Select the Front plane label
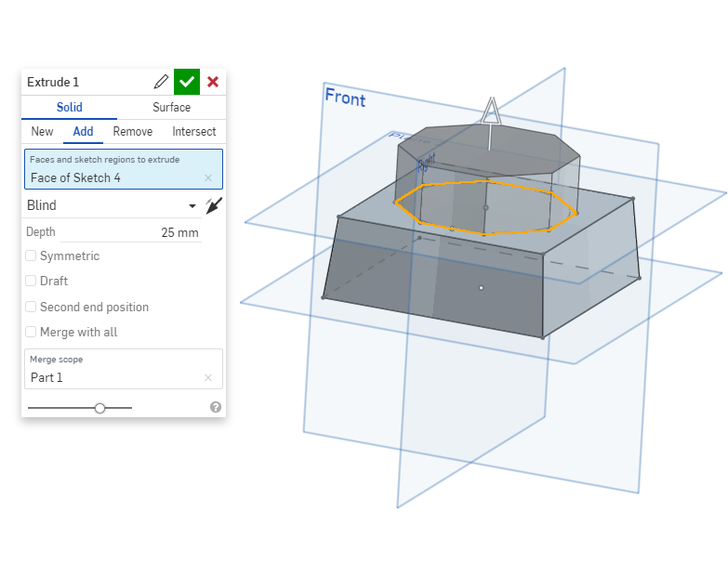Image resolution: width=728 pixels, height=564 pixels. coord(345,98)
